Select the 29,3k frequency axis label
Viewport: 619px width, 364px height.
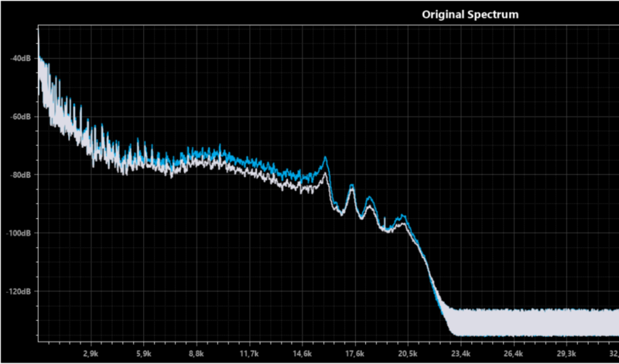coord(567,353)
